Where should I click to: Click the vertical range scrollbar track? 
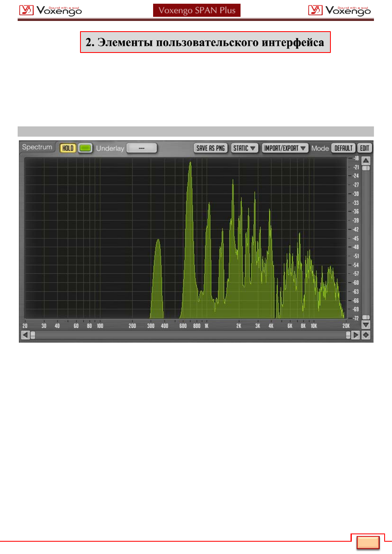[x=366, y=243]
